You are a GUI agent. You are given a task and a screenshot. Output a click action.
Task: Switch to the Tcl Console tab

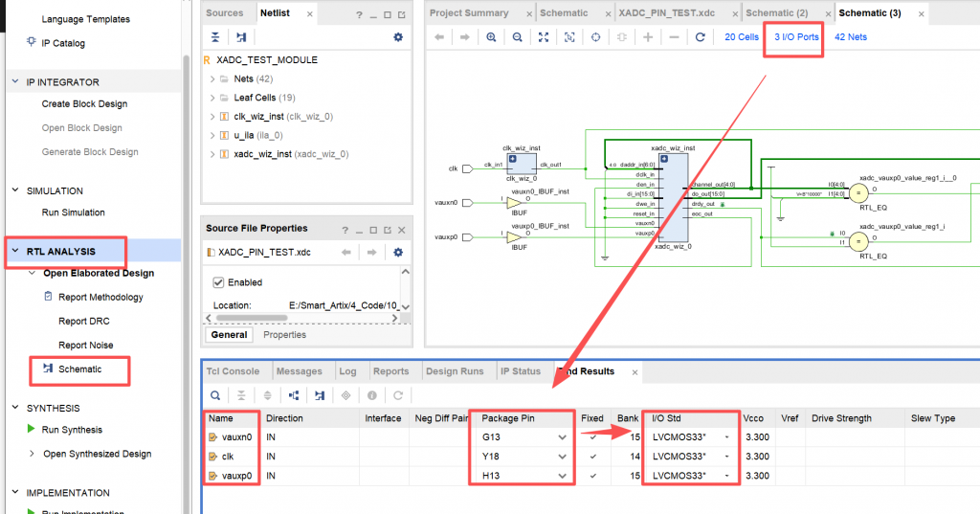click(234, 371)
